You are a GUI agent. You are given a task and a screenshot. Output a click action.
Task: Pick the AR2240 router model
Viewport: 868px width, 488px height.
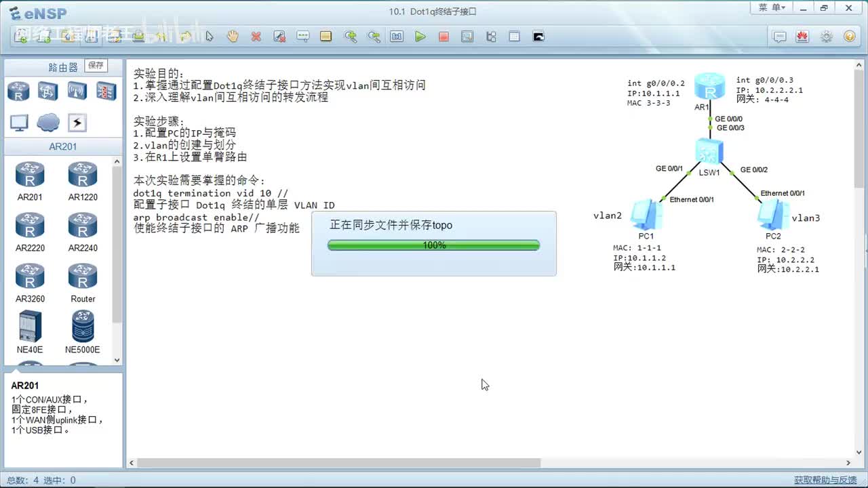point(83,232)
